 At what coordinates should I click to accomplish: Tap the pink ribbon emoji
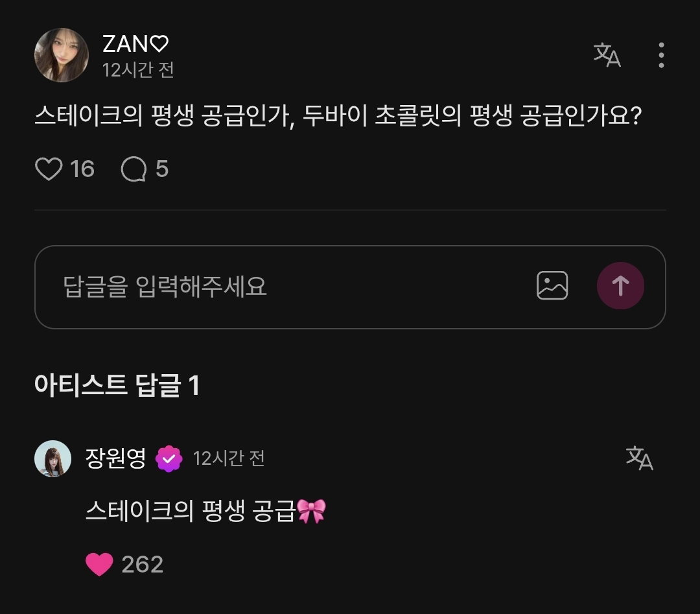(x=311, y=511)
